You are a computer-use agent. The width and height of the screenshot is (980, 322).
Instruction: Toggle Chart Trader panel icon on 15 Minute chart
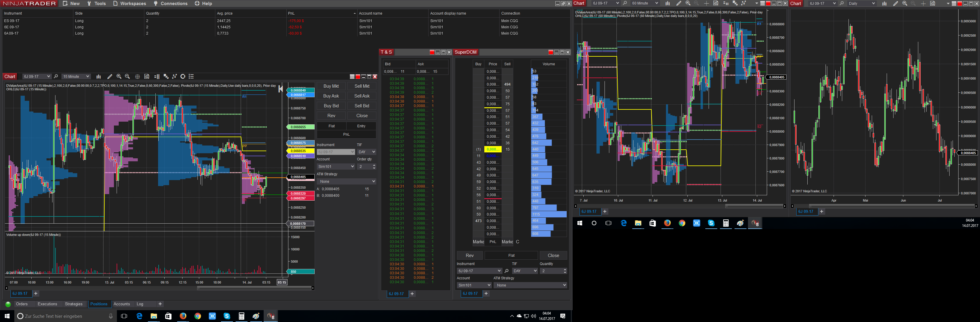point(157,76)
